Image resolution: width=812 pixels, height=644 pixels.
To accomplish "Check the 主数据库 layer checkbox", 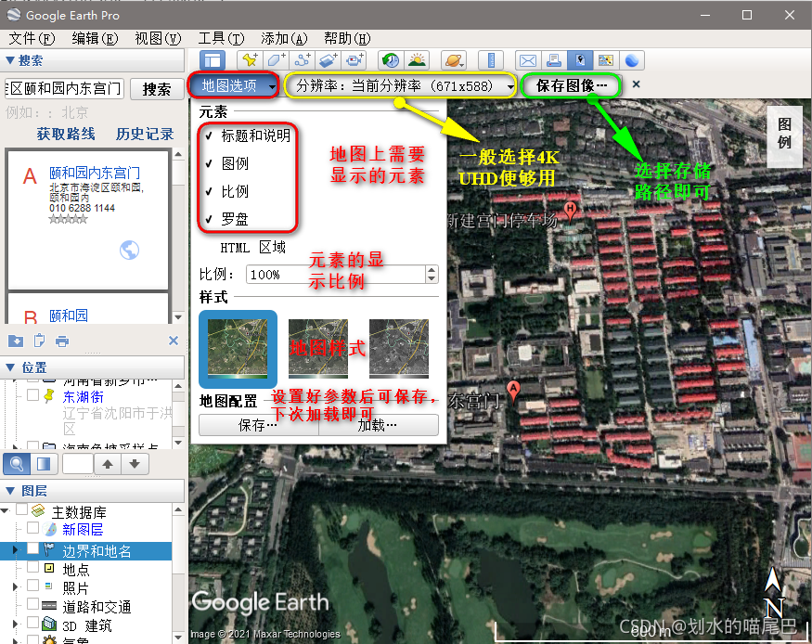I will [21, 509].
